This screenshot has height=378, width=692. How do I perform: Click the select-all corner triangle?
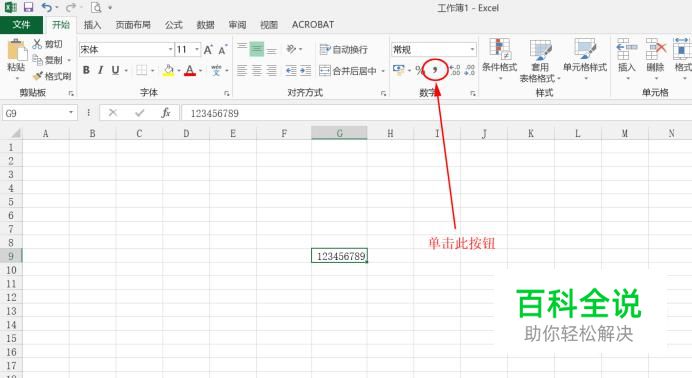[15, 133]
